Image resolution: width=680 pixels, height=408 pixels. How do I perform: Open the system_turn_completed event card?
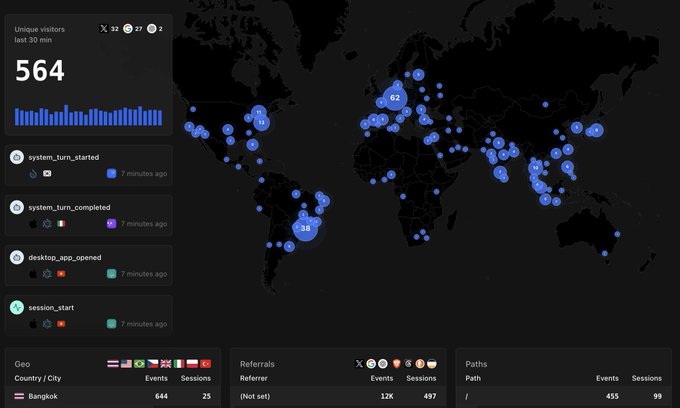(88, 215)
